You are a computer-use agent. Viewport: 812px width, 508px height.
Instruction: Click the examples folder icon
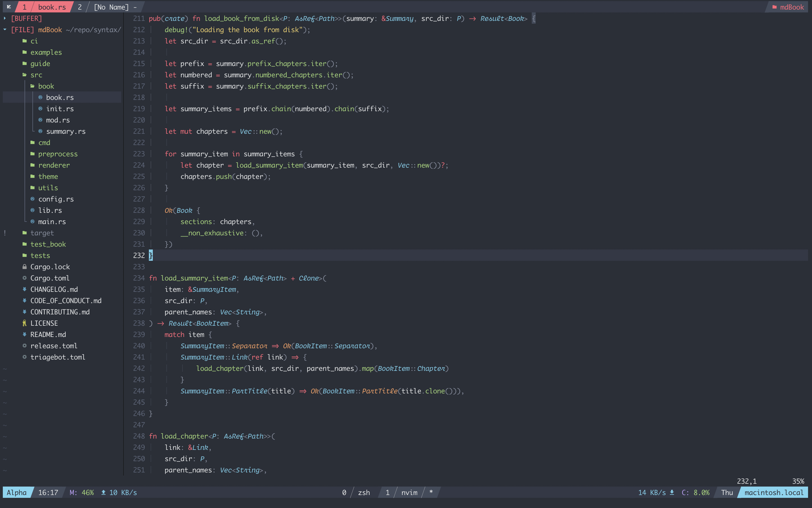25,52
